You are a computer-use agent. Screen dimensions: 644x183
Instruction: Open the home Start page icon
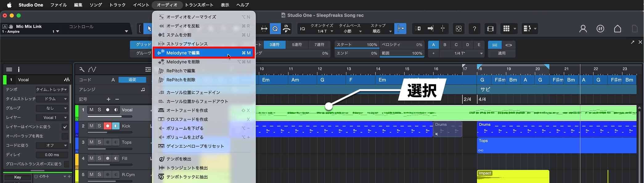pyautogui.click(x=618, y=29)
